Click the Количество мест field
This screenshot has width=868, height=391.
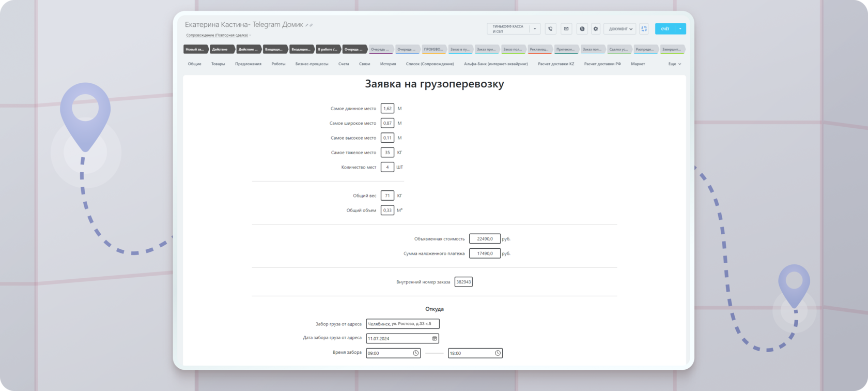[x=388, y=167]
